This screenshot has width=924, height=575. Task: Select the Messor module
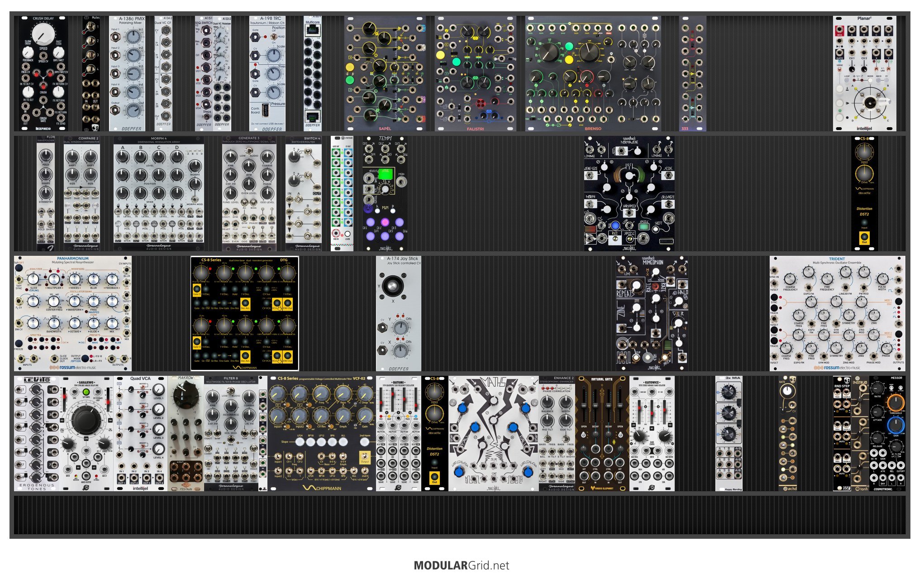coord(887,433)
